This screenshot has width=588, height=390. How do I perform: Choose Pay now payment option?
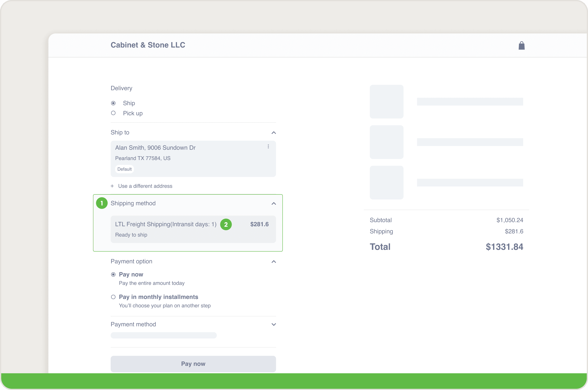[x=113, y=274]
